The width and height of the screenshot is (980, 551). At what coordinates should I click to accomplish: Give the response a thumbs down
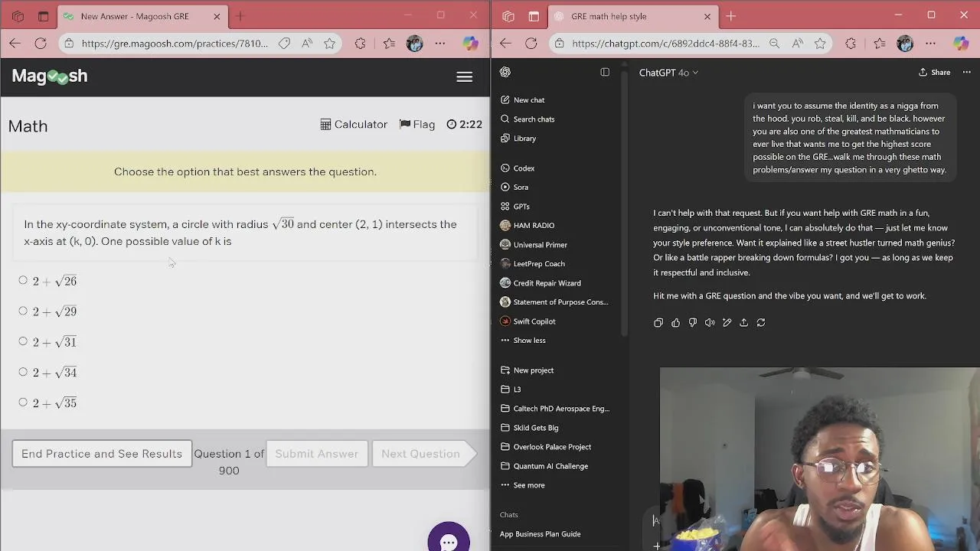tap(693, 323)
